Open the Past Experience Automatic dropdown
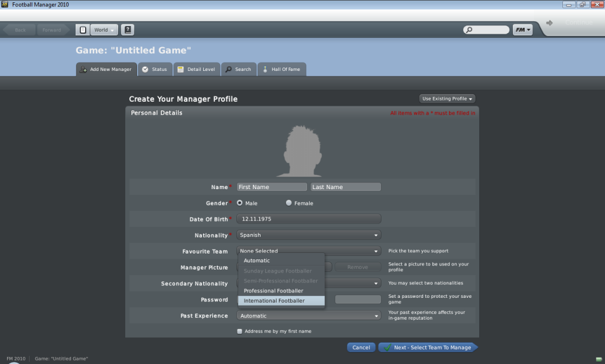Viewport: 605px width, 364px height. click(x=308, y=316)
